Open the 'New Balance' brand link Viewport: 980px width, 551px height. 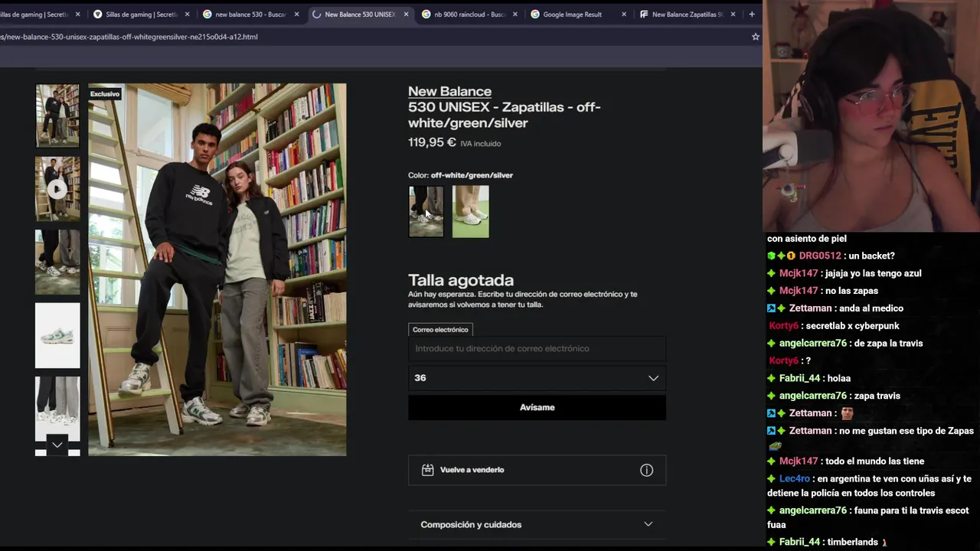pyautogui.click(x=449, y=91)
